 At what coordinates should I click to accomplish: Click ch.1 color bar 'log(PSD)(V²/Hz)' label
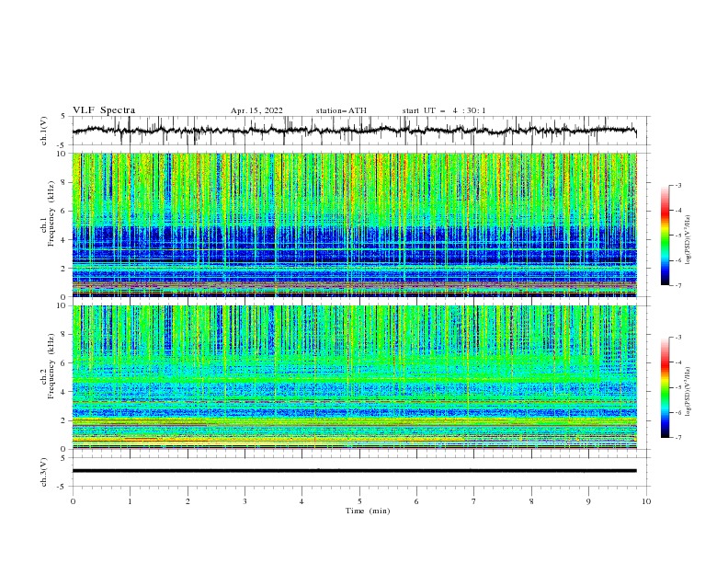(x=688, y=240)
